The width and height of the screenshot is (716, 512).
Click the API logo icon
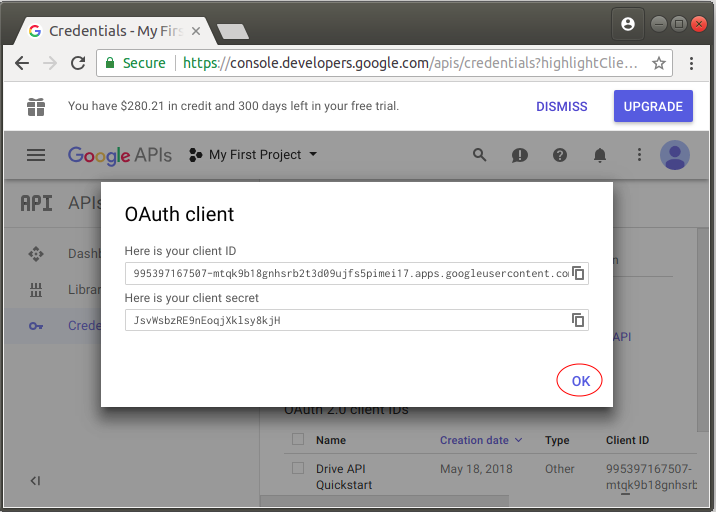click(x=36, y=203)
